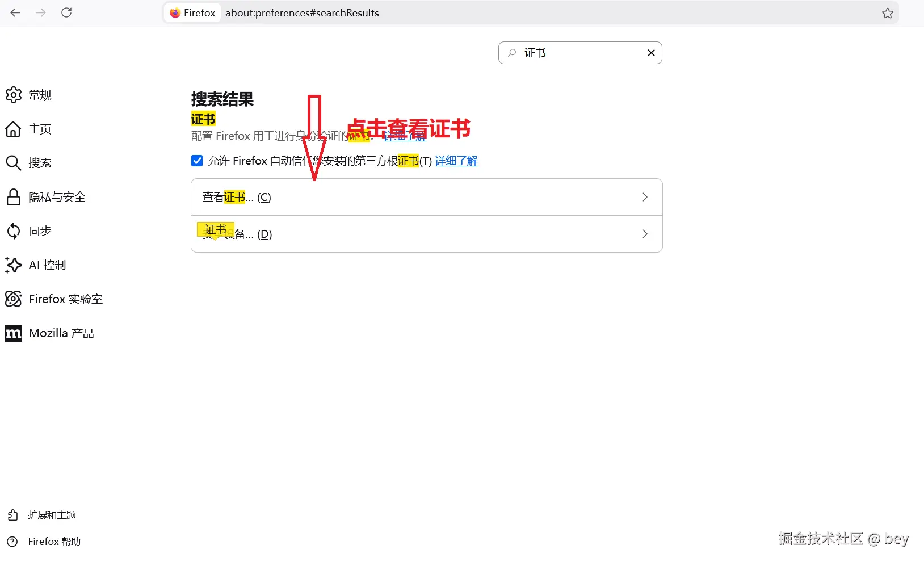Expand 证书设备… (D) with its chevron

pyautogui.click(x=645, y=234)
